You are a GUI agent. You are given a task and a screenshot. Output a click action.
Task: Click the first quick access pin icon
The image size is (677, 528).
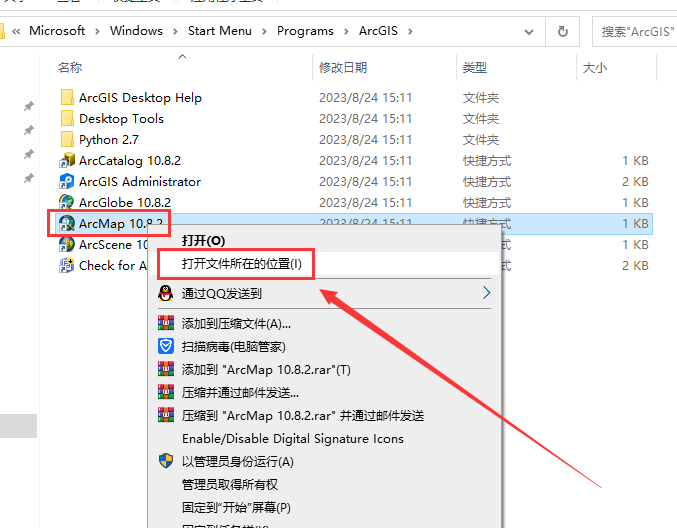(x=28, y=106)
